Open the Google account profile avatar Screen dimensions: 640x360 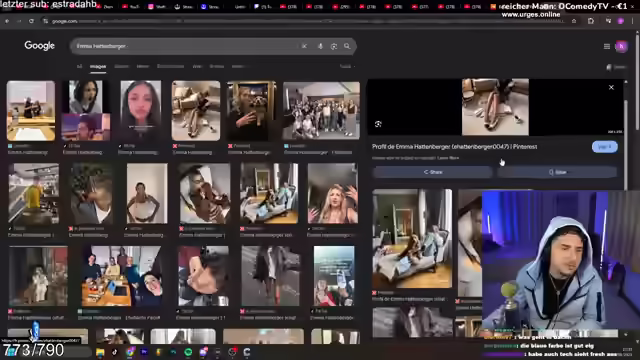(621, 47)
